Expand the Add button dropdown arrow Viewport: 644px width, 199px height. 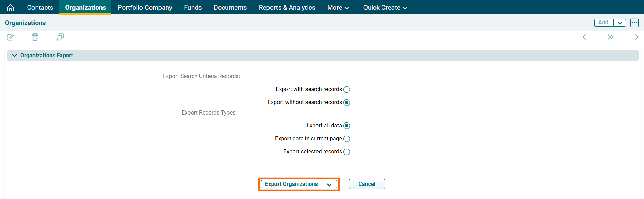[619, 23]
